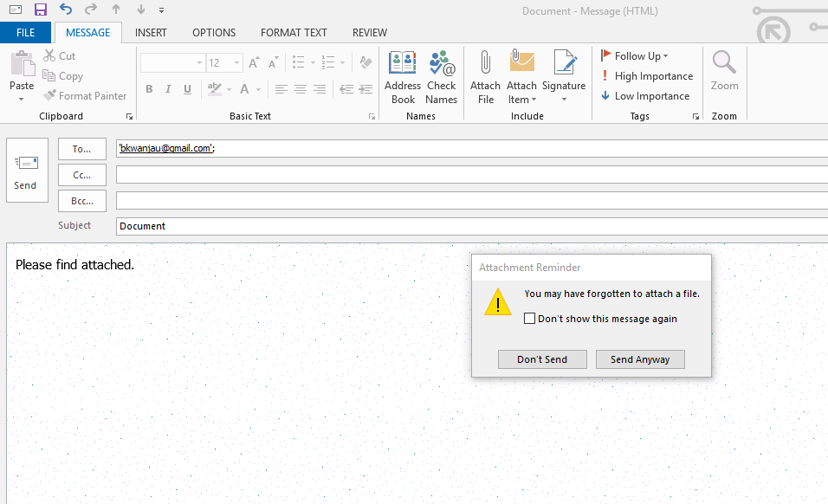The image size is (828, 504).
Task: Switch to the MESSAGE tab
Action: 87,33
